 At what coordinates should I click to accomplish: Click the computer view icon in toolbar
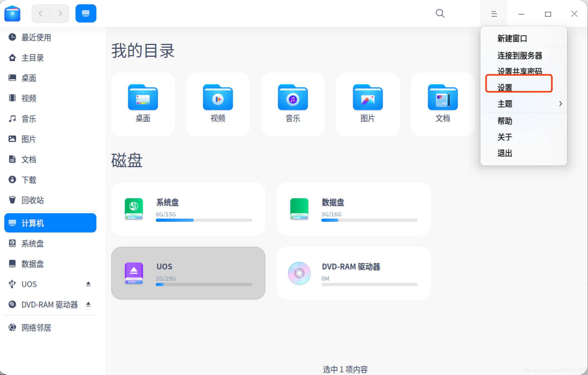pyautogui.click(x=86, y=13)
